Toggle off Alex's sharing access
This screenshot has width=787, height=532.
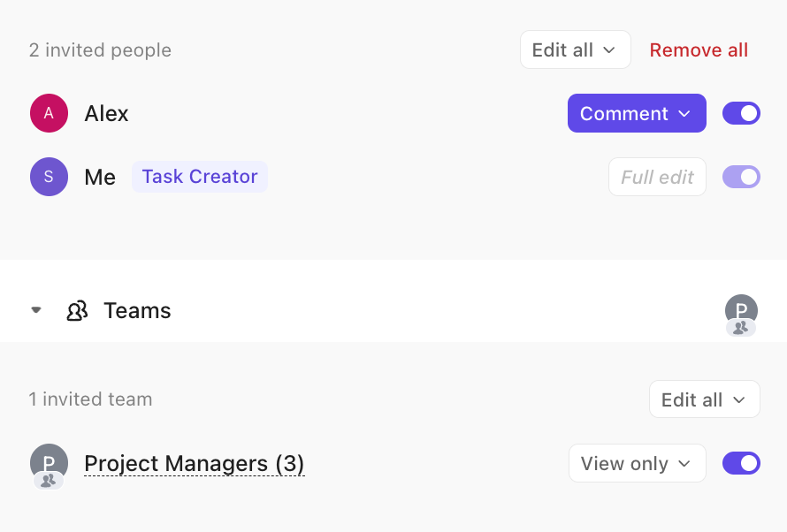coord(741,113)
